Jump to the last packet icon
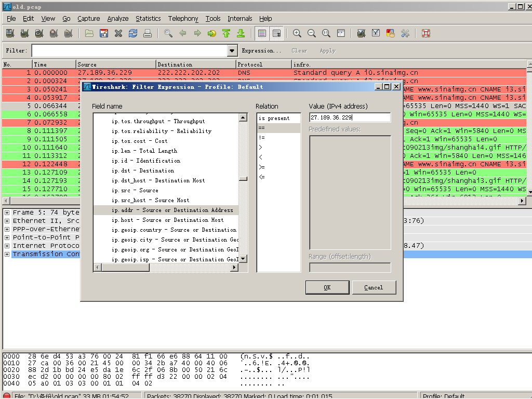Image resolution: width=532 pixels, height=399 pixels. (241, 33)
